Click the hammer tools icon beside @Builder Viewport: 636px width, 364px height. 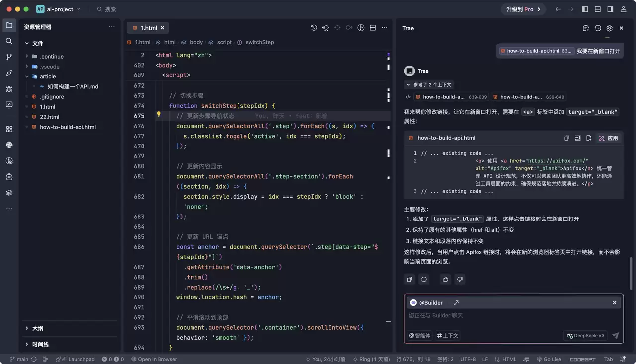point(457,303)
